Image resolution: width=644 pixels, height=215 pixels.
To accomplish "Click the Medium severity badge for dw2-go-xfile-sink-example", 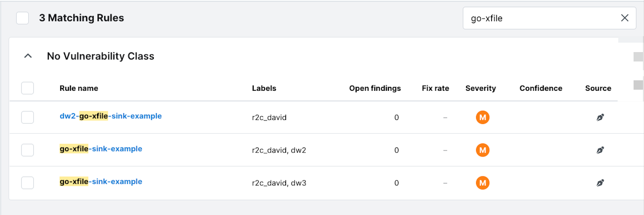I will [482, 117].
